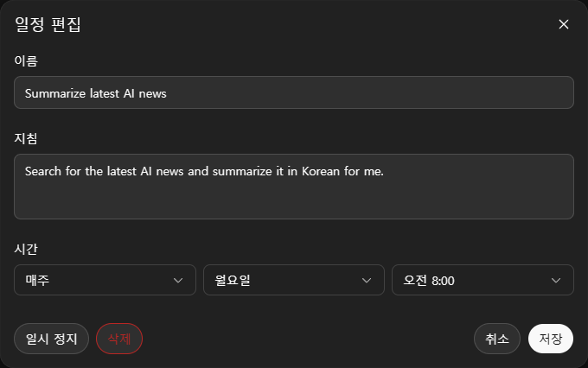The height and width of the screenshot is (368, 588).
Task: Place cursor on "Summarize" in the name field
Action: coord(54,93)
